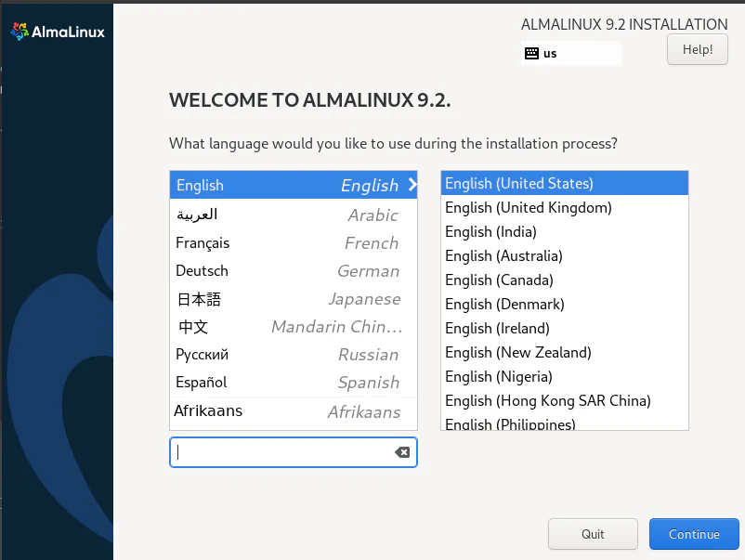Select Français (French) language row
This screenshot has width=745, height=560.
294,242
